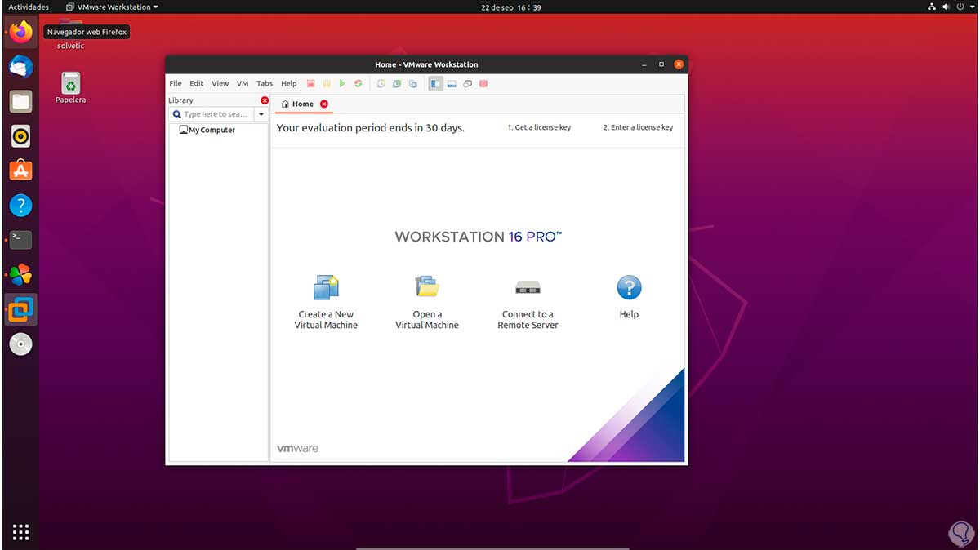Screen dimensions: 980x550
Task: Toggle the thumbnail bar toolbar icon
Action: click(452, 83)
